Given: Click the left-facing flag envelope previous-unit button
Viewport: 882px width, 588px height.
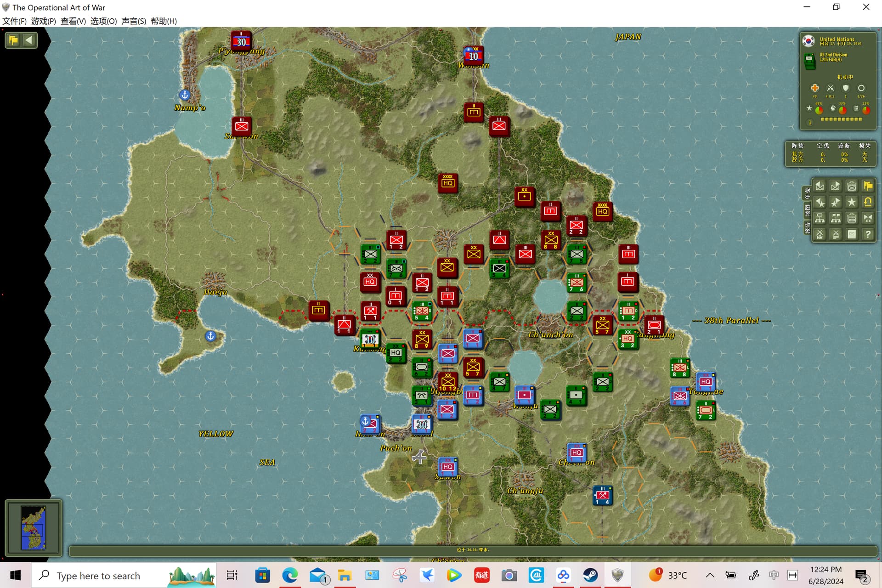Looking at the screenshot, I should (820, 186).
